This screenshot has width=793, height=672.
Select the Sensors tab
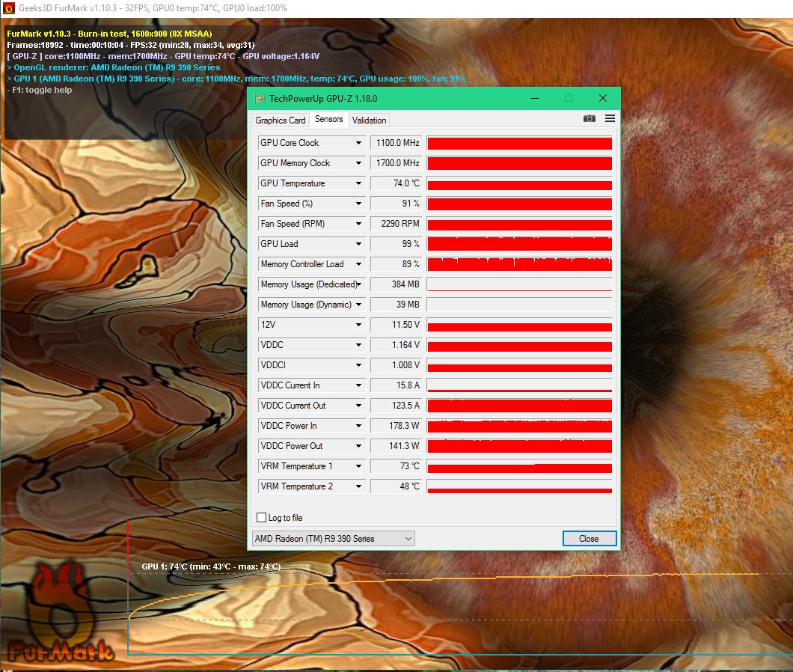coord(328,120)
